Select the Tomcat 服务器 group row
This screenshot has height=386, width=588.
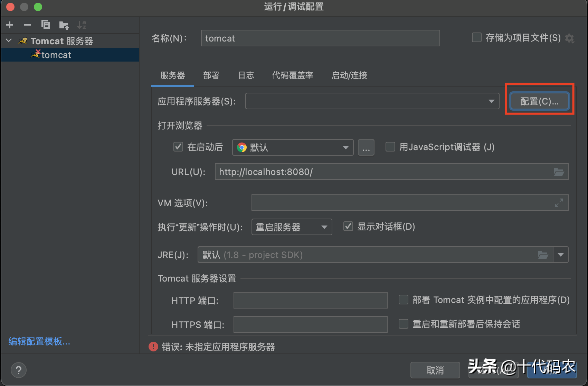point(70,41)
